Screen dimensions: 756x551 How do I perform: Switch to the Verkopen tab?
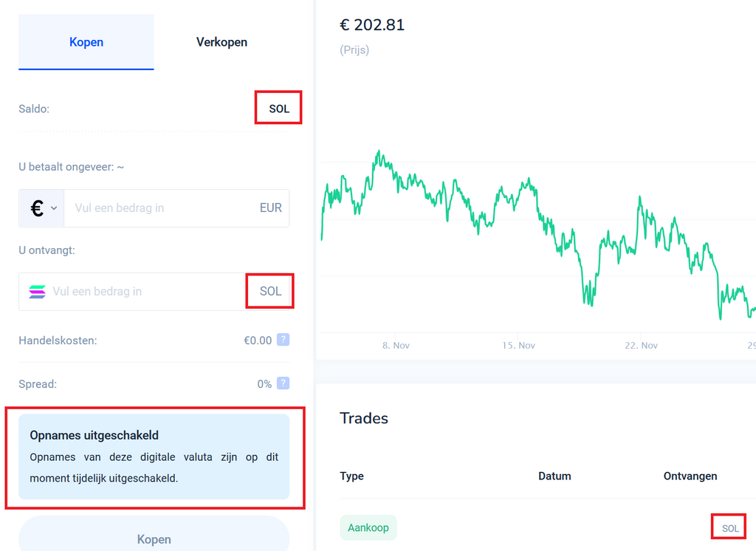click(221, 42)
